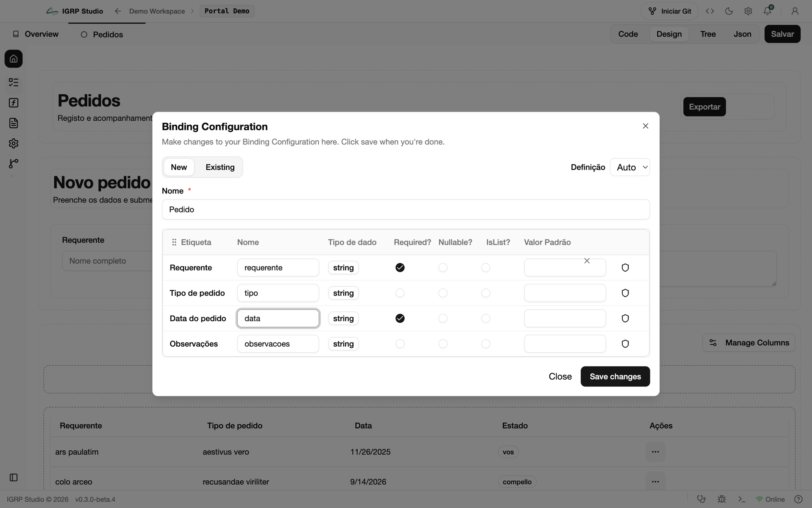812x508 pixels.
Task: Uncheck Required for Requerente
Action: click(x=400, y=267)
